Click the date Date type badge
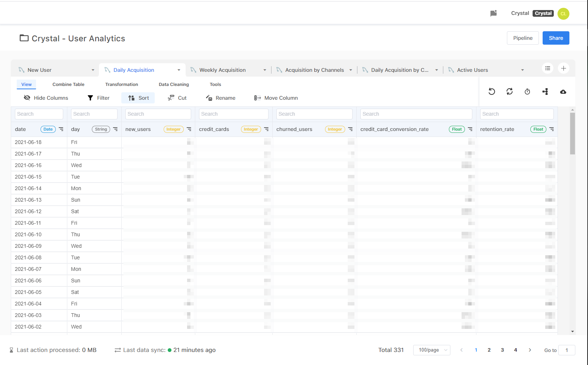588x365 pixels. tap(48, 129)
